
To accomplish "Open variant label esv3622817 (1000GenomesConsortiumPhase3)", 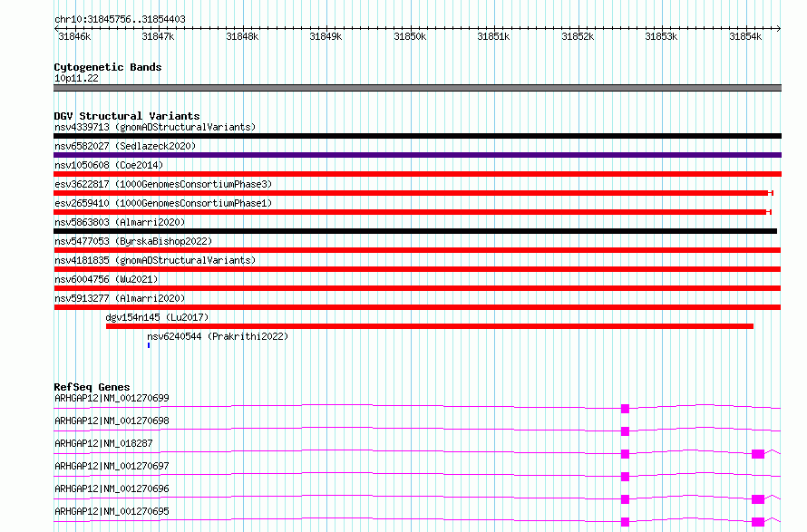I will [x=163, y=184].
